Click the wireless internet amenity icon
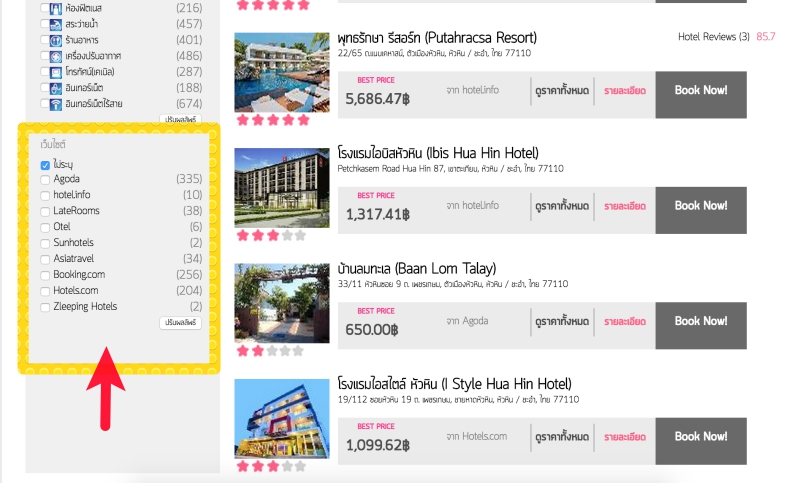 tap(56, 104)
